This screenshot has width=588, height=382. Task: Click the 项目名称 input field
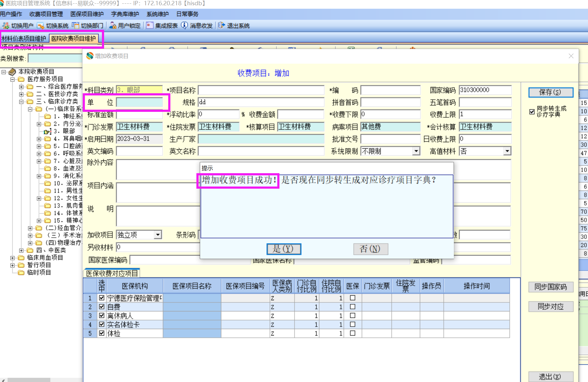click(261, 90)
